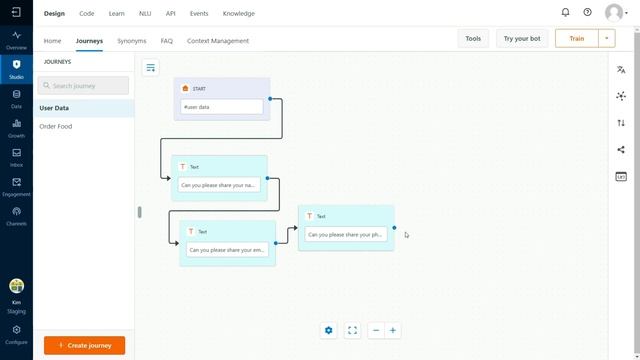Open the Data sidebar section
640x360 pixels.
click(x=16, y=99)
